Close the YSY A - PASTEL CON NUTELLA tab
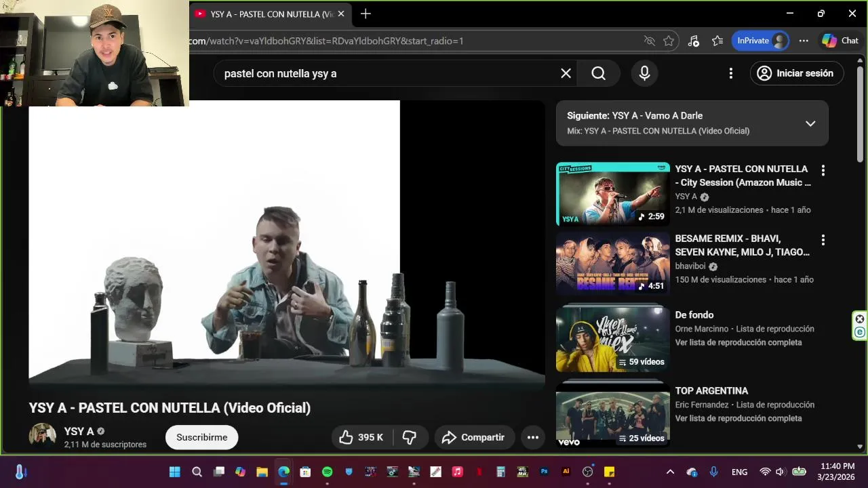The image size is (868, 488). [340, 14]
